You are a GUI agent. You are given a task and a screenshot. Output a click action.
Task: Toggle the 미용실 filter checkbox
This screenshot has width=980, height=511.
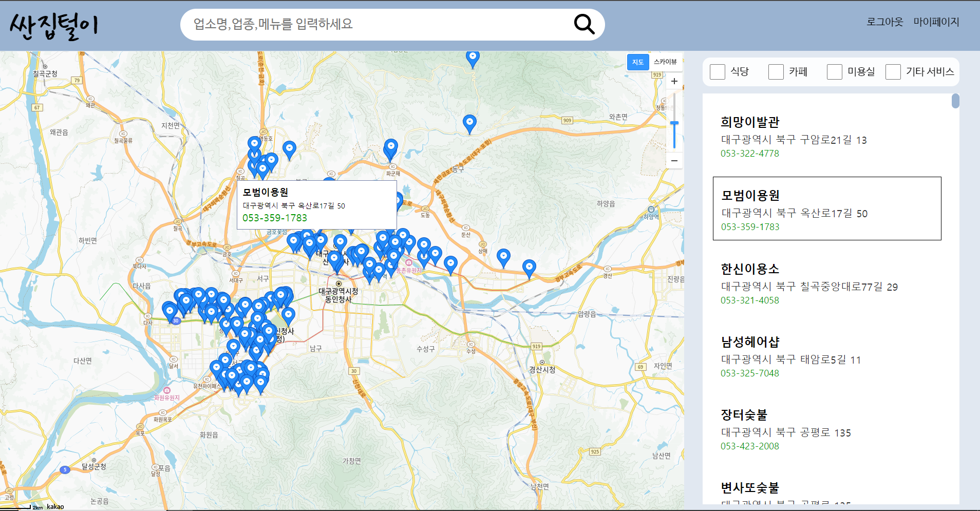[x=834, y=72]
